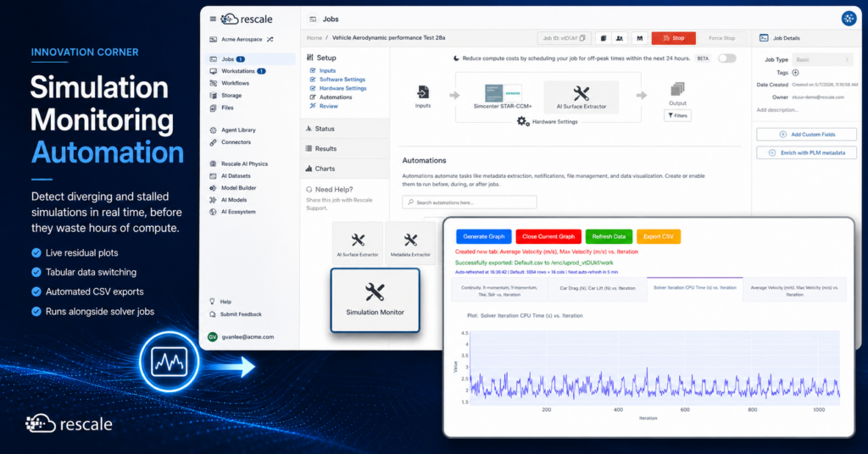The width and height of the screenshot is (868, 454).
Task: Open the Hardware Settings gear icon
Action: (x=522, y=121)
